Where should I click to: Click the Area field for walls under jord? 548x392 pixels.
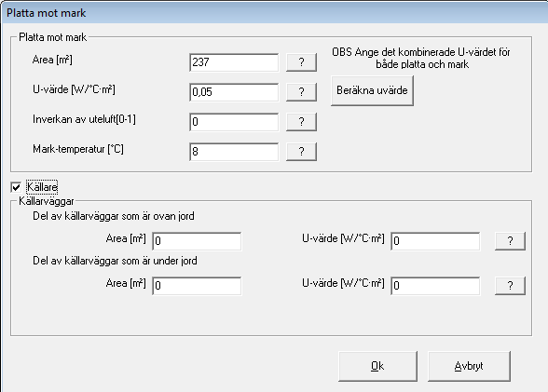tap(197, 286)
